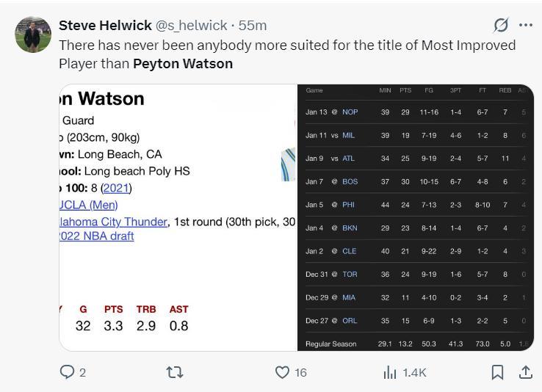Like the tweet with heart icon
Viewport: 542px width, 392px height.
click(x=282, y=373)
